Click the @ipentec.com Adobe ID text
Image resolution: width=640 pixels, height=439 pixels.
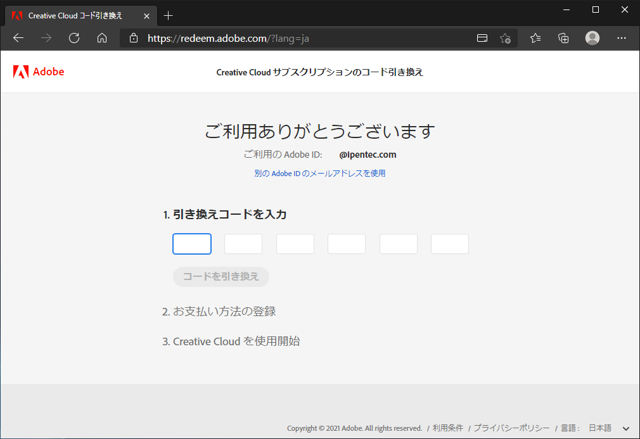pos(367,155)
